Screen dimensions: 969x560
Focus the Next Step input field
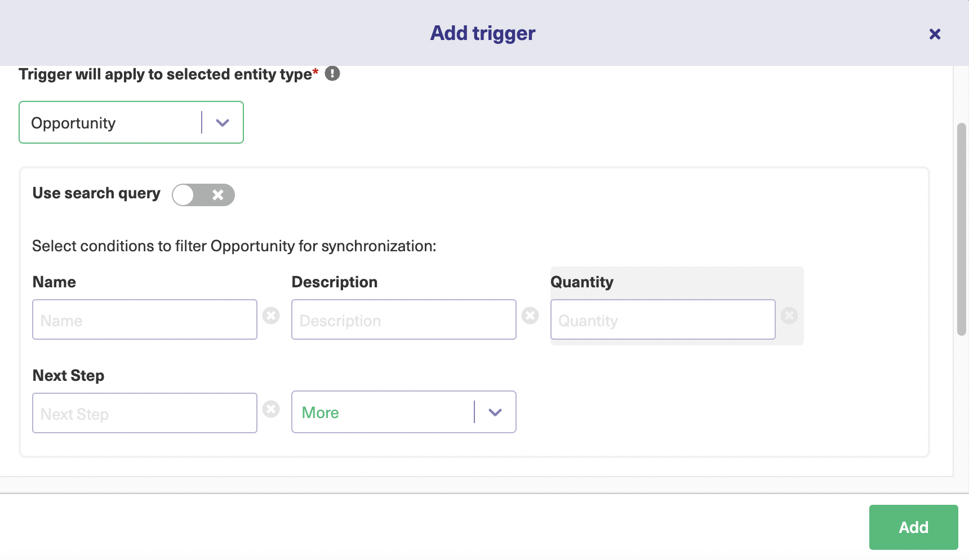pos(145,413)
